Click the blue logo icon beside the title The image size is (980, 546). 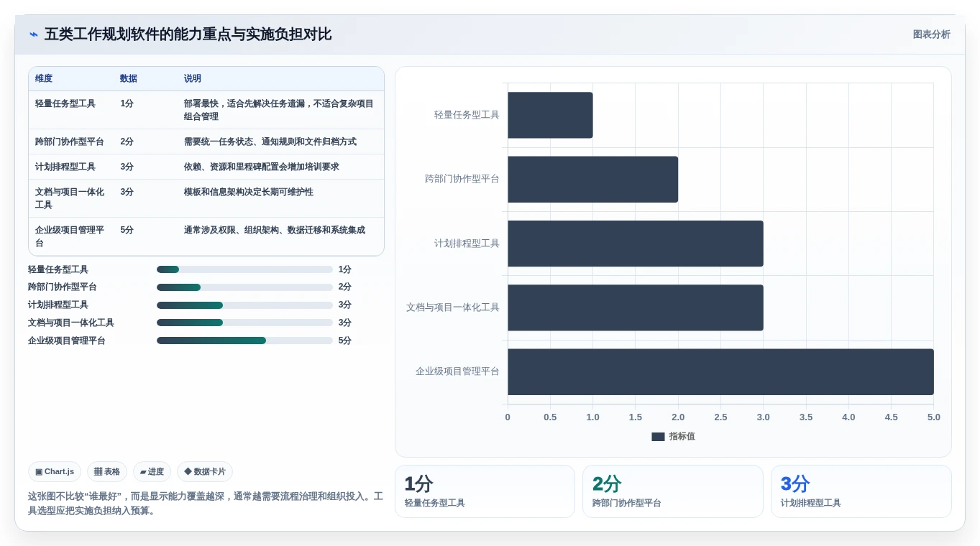coord(33,34)
